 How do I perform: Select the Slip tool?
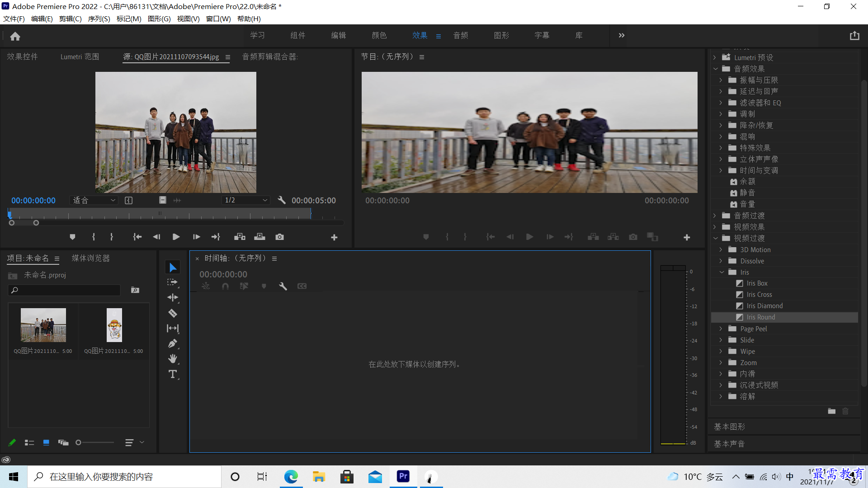coord(173,328)
